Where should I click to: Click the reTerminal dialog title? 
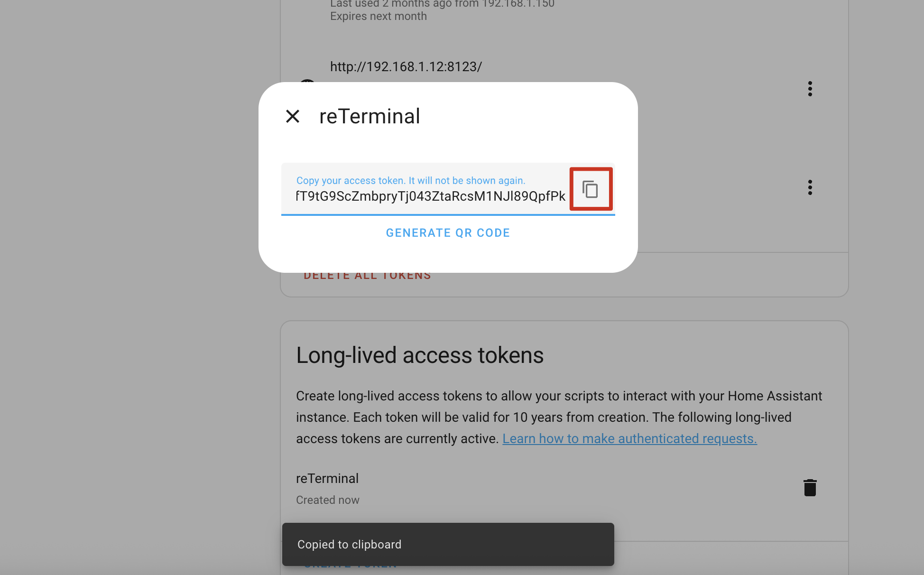[370, 116]
